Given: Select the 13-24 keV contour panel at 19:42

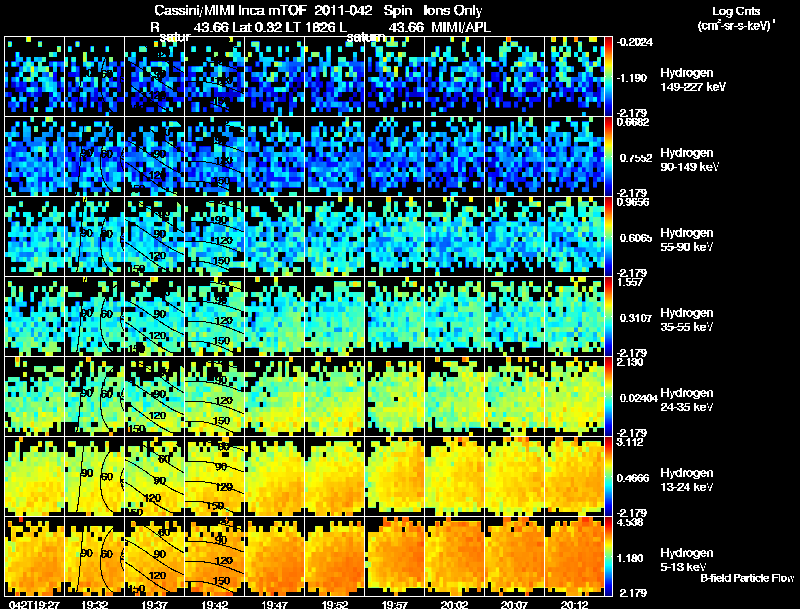Looking at the screenshot, I should point(214,477).
